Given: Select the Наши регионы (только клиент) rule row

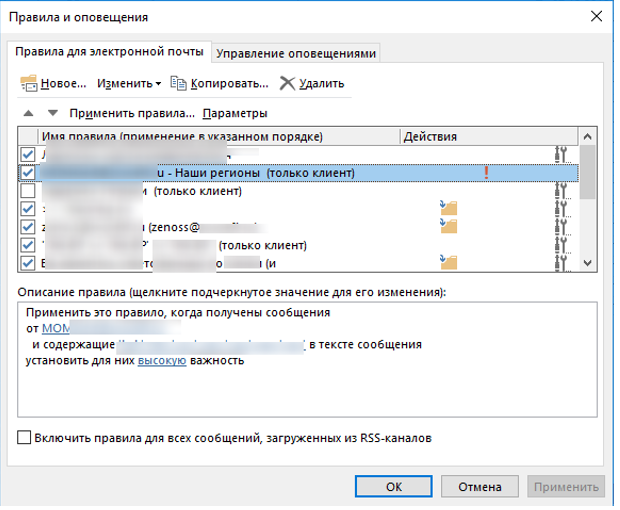Looking at the screenshot, I should [x=299, y=173].
